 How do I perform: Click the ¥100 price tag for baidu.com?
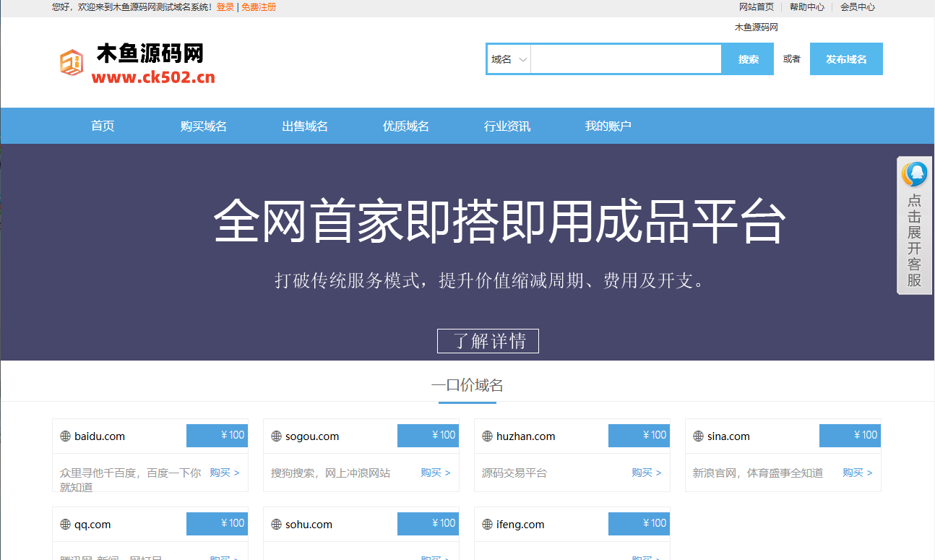click(x=217, y=435)
